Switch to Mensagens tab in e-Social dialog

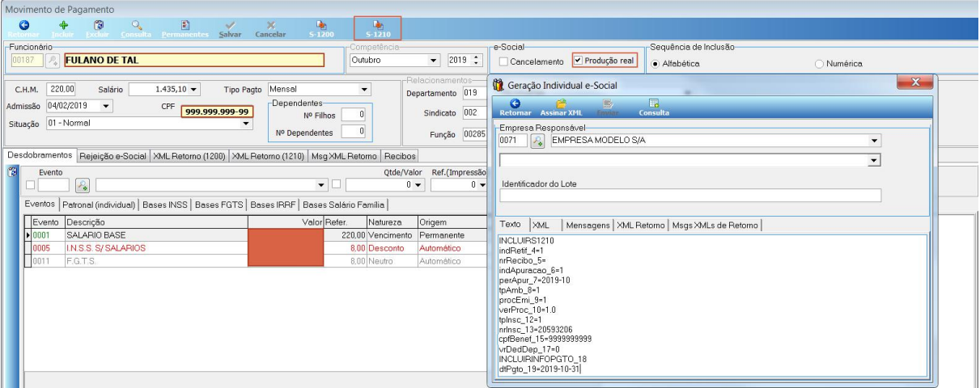pos(588,225)
